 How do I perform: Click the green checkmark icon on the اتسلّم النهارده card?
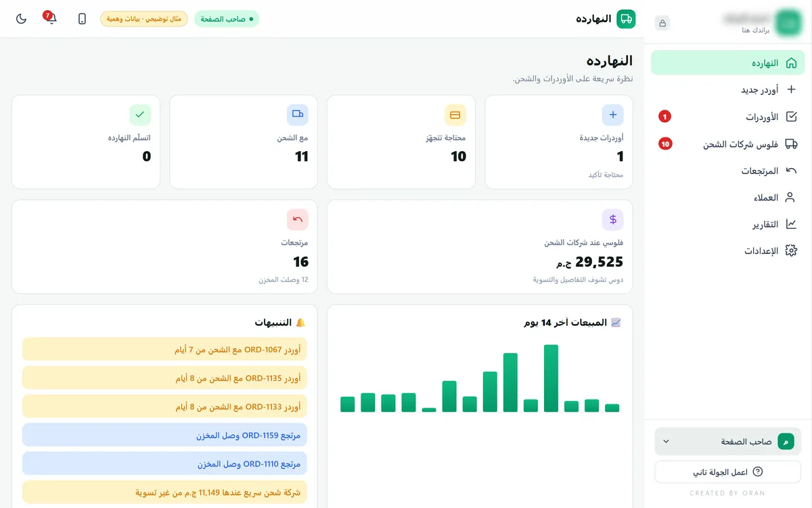(x=140, y=115)
